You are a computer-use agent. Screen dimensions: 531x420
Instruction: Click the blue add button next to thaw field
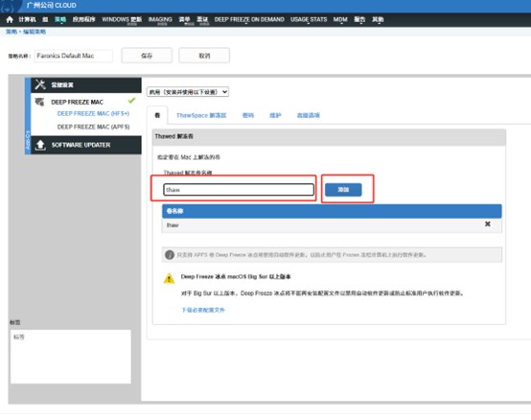(x=343, y=190)
